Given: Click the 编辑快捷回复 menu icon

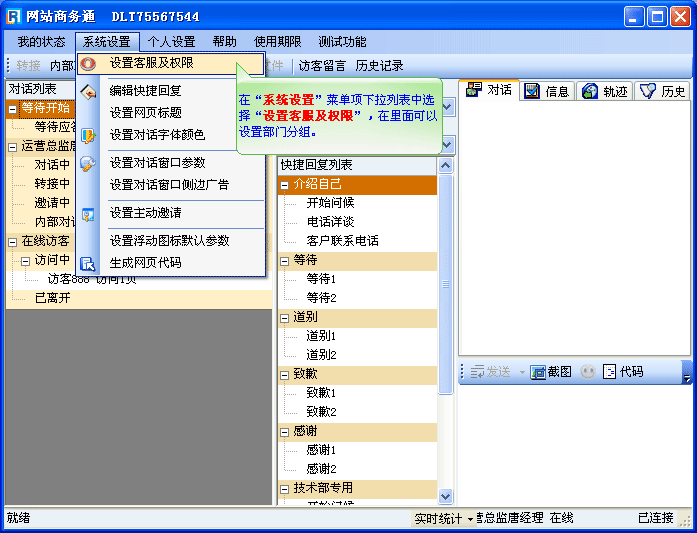Looking at the screenshot, I should point(89,90).
